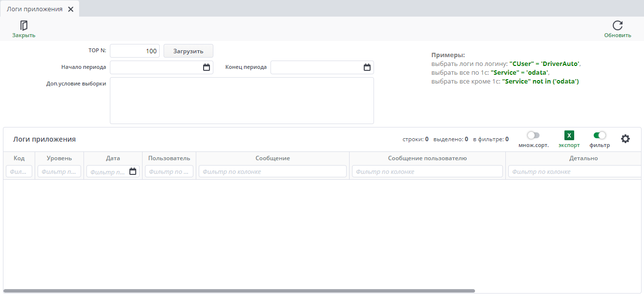Click the Код column filter box

19,171
